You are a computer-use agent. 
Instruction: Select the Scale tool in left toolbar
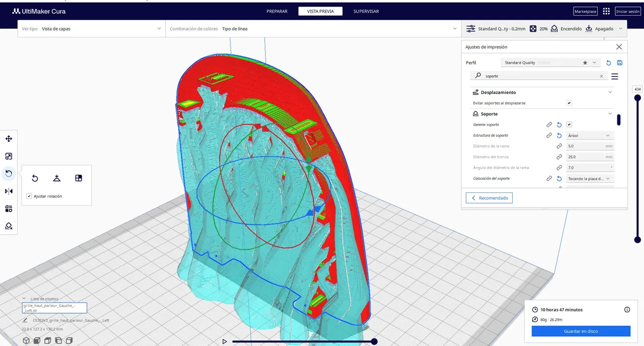9,156
